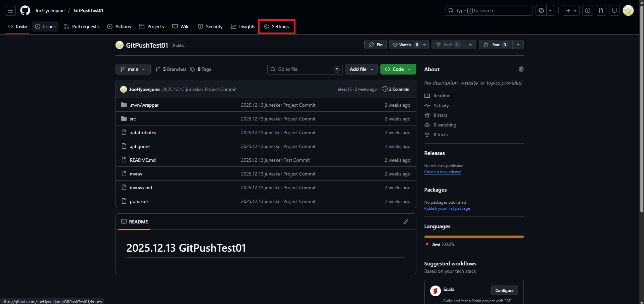The image size is (644, 304).
Task: Open the mvnw.cmd file
Action: point(141,188)
